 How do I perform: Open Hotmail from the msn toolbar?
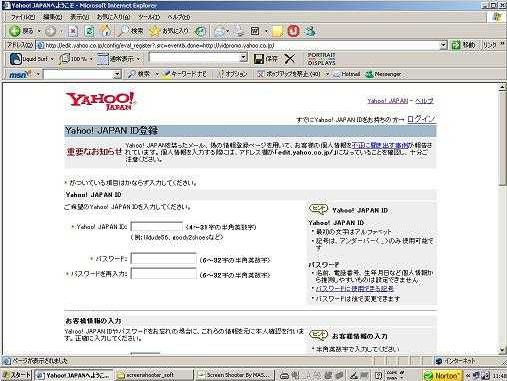(x=347, y=74)
